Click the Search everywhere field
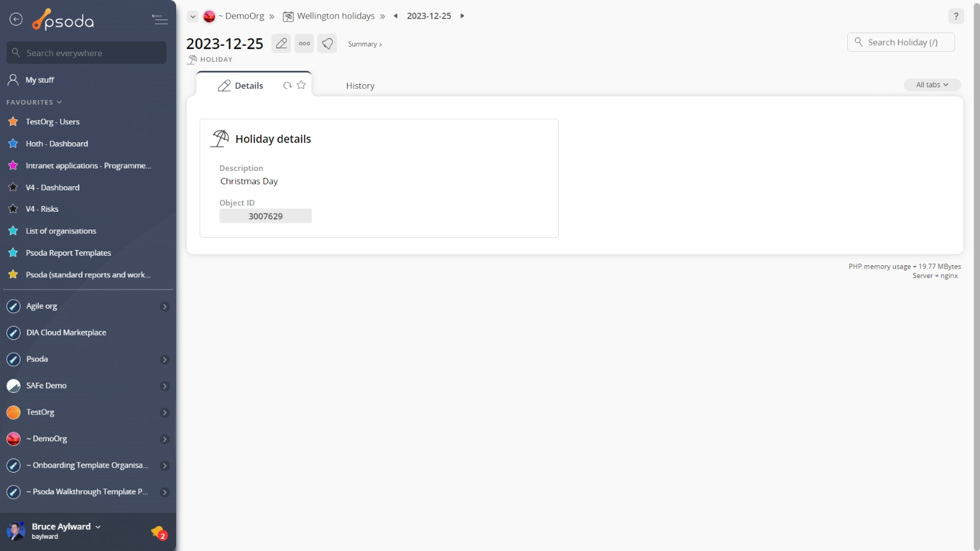This screenshot has height=551, width=980. [87, 53]
